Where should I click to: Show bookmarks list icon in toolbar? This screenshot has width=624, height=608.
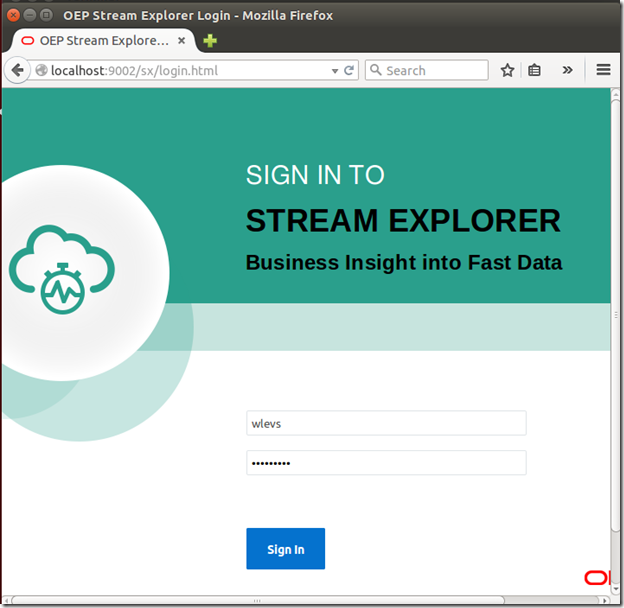point(535,71)
